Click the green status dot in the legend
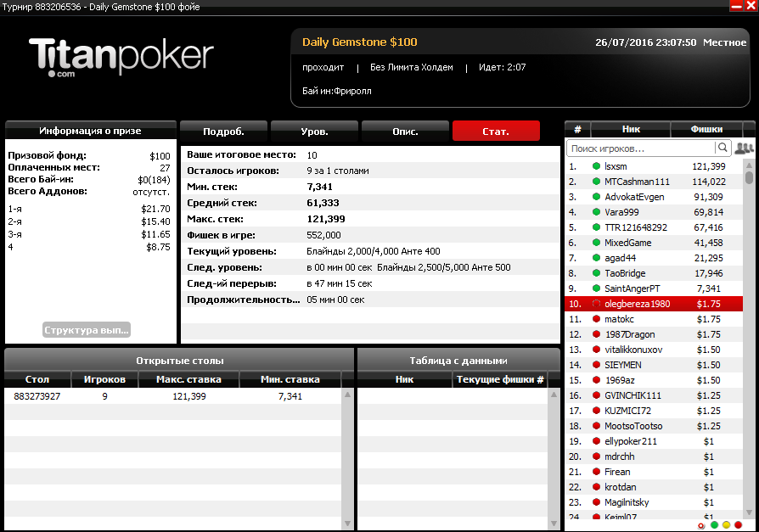The width and height of the screenshot is (759, 532). (714, 525)
